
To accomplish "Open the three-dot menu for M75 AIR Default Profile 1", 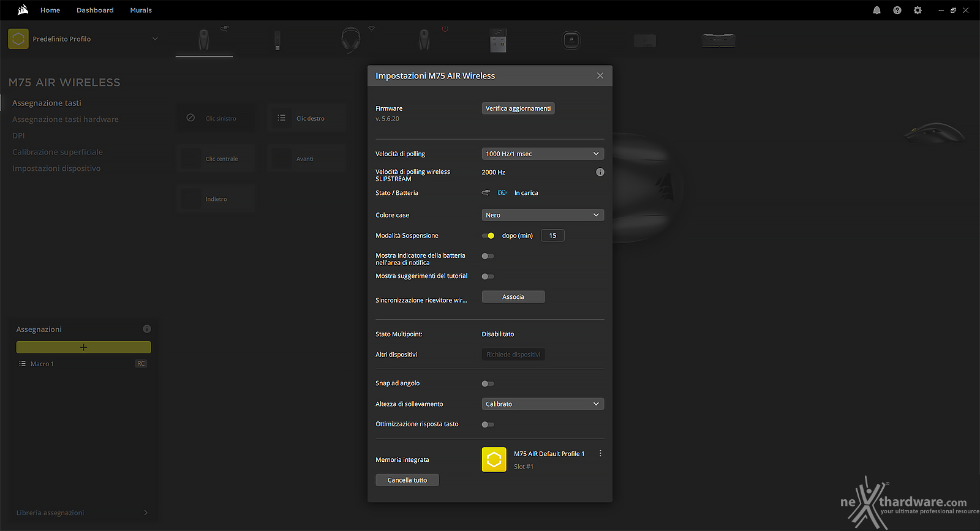I will tap(600, 453).
